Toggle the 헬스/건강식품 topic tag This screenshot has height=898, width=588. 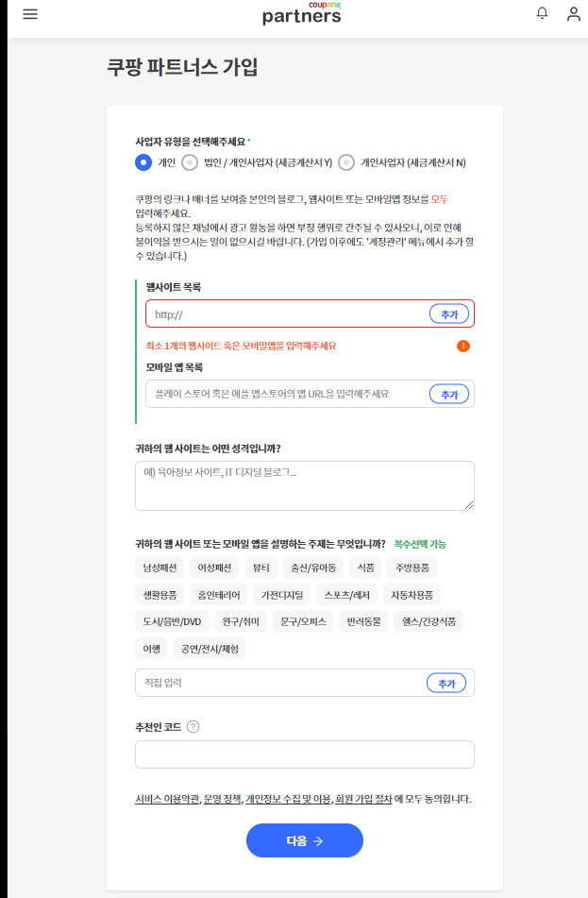point(428,621)
